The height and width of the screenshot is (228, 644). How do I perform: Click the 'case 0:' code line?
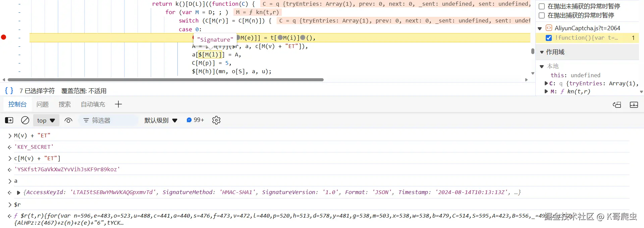pos(190,29)
